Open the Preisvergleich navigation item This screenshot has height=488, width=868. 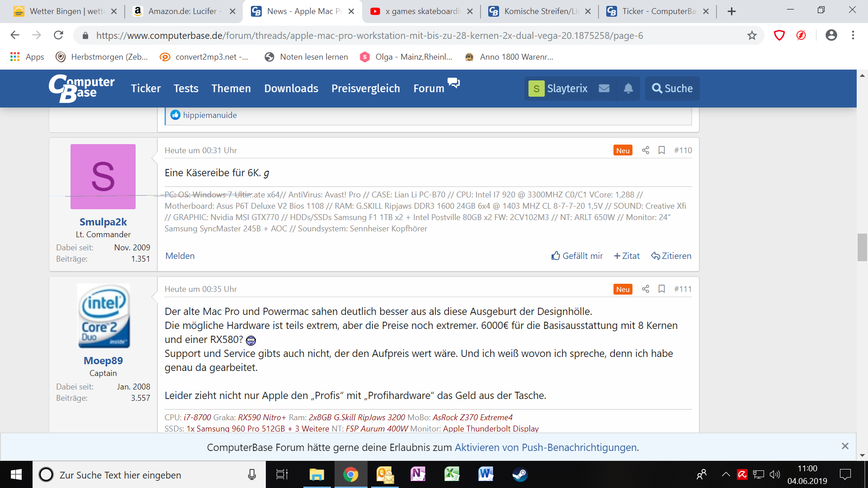coord(365,89)
